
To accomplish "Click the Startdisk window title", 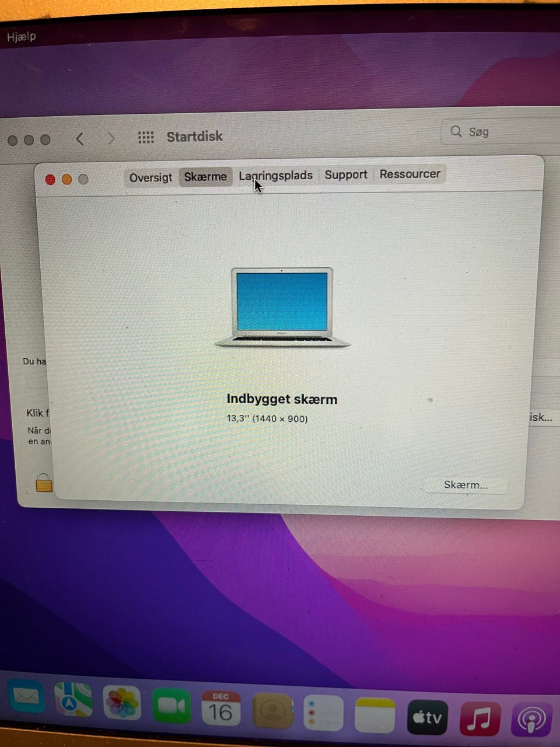I will pos(195,136).
